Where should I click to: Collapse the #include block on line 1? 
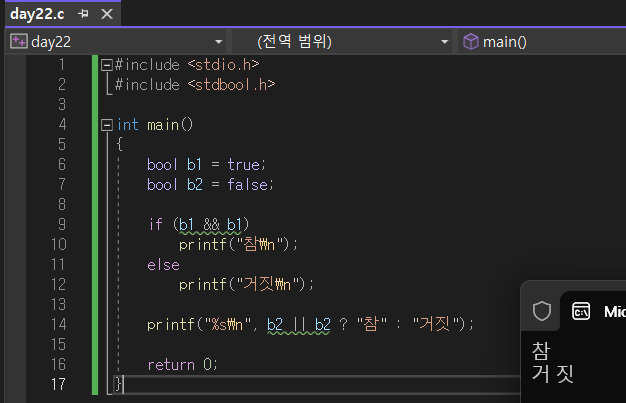[107, 65]
